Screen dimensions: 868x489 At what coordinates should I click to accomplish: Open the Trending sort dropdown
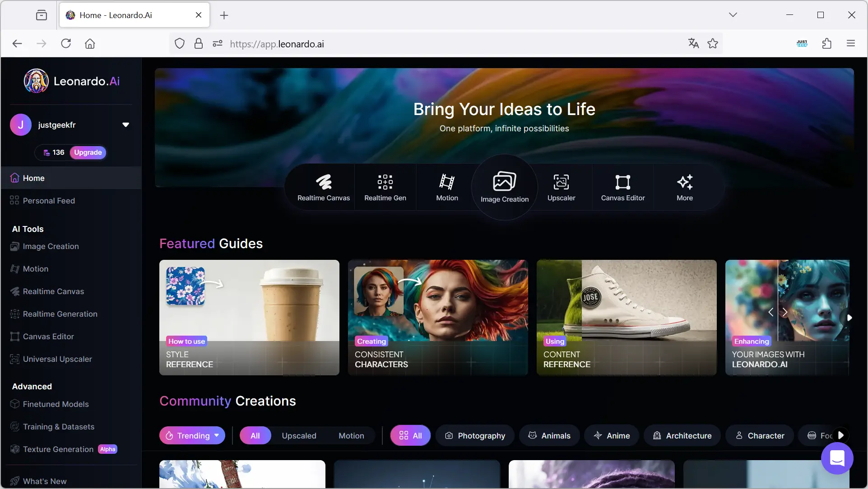(192, 435)
